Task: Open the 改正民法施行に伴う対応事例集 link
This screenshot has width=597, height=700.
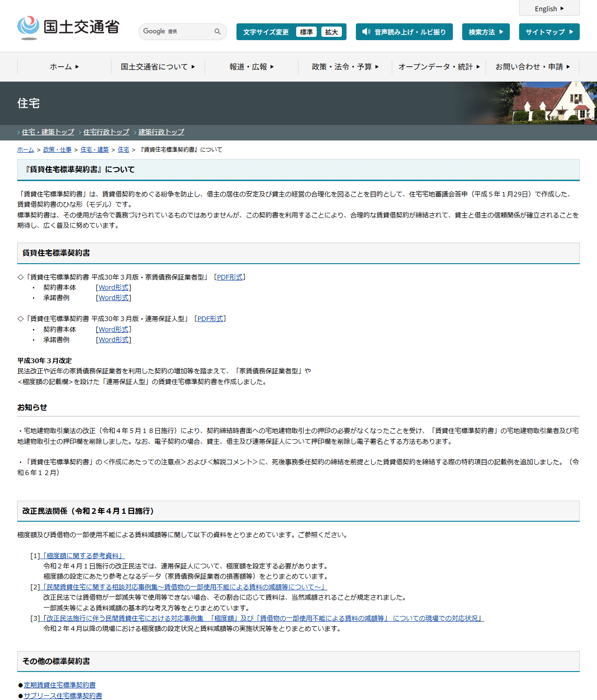Action: point(262,618)
